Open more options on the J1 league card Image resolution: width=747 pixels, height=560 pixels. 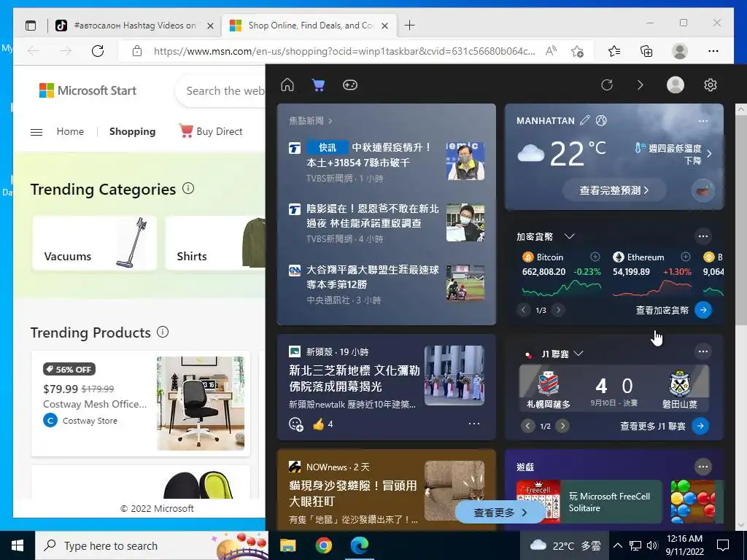tap(703, 351)
